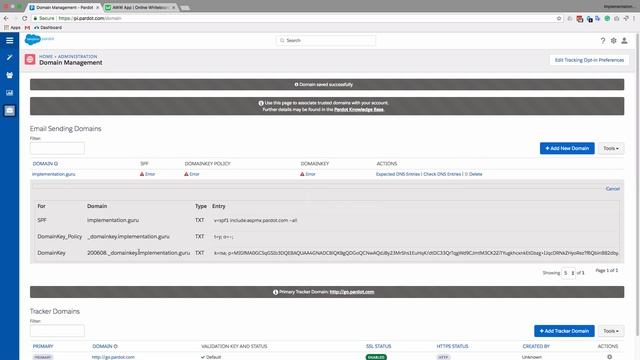
Task: Open the hamburger navigation menu
Action: pyautogui.click(x=9, y=40)
